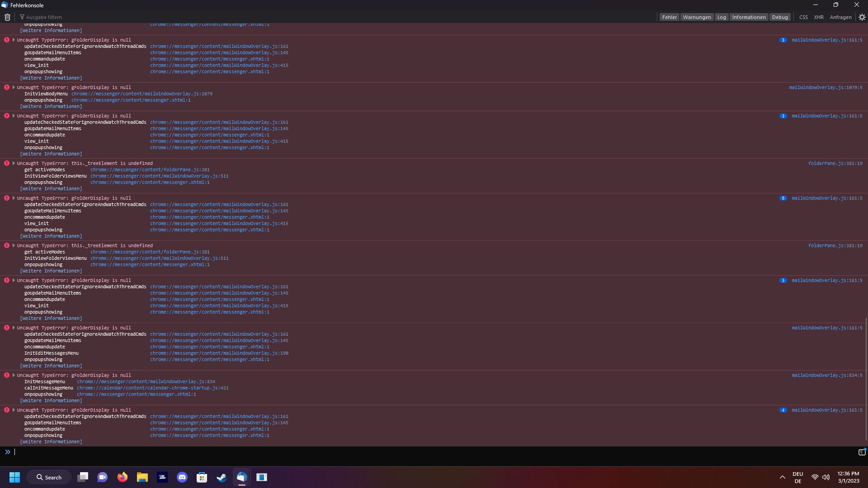Open Firefox from the taskbar
Screen dimensions: 868x488
(123, 477)
